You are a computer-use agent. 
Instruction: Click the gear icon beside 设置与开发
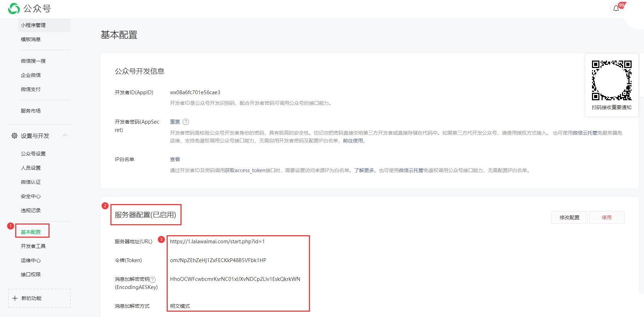pos(15,136)
